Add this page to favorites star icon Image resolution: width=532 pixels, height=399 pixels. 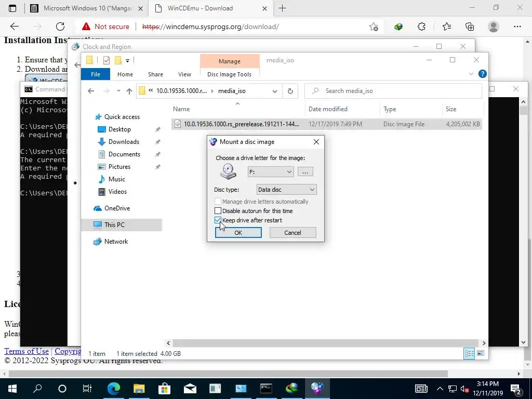click(374, 26)
